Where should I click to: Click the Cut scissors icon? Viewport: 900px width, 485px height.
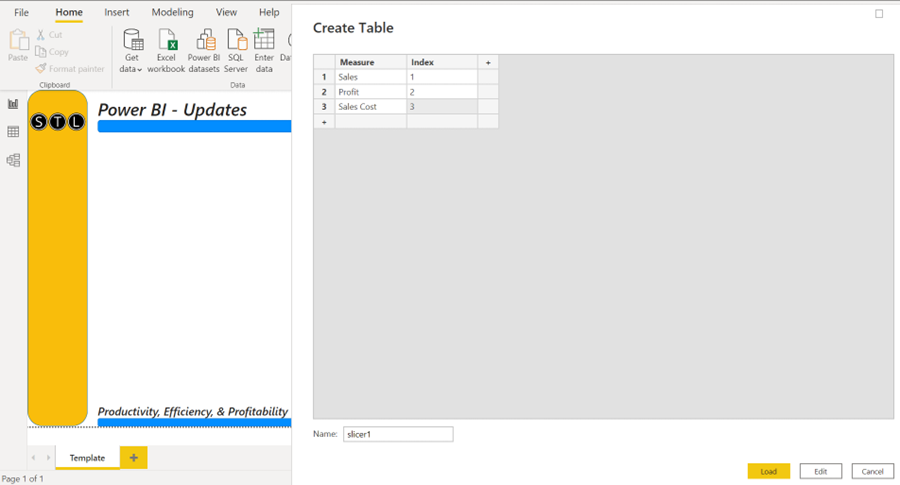[41, 34]
